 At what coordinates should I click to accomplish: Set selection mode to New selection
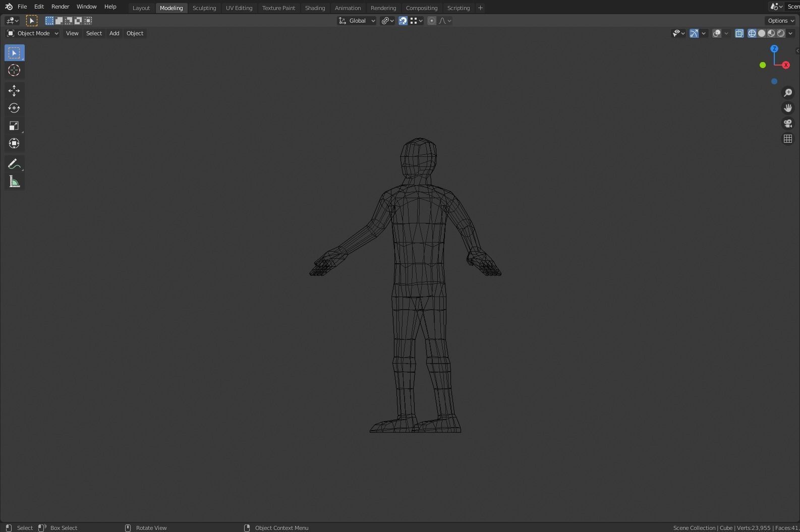click(49, 21)
